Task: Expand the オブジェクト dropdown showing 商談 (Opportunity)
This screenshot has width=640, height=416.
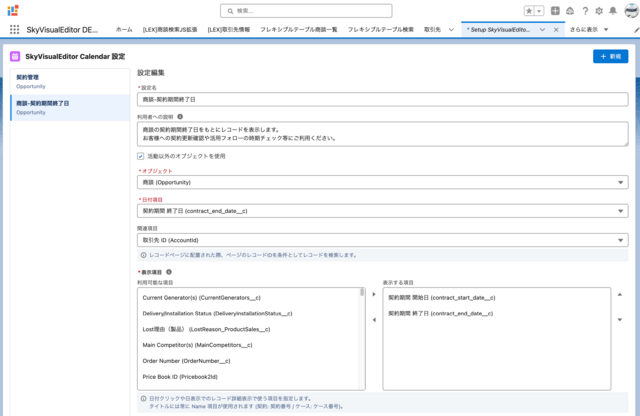Action: pos(382,182)
